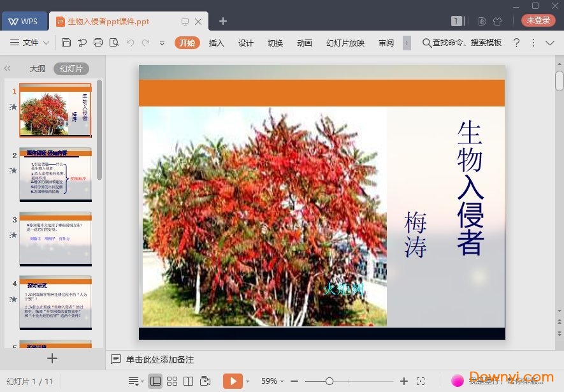Screen dimensions: 564x392
Task: Click the Undo icon
Action: [x=129, y=42]
